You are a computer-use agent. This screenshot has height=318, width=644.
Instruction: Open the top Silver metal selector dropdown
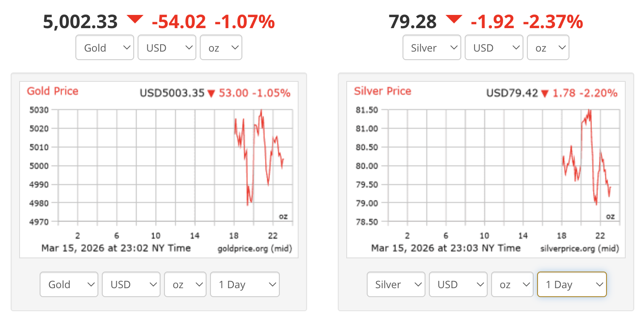click(x=431, y=47)
